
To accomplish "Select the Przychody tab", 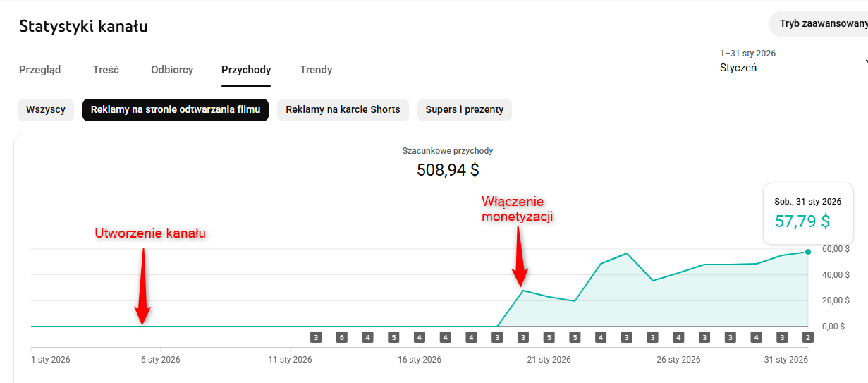I will click(246, 70).
